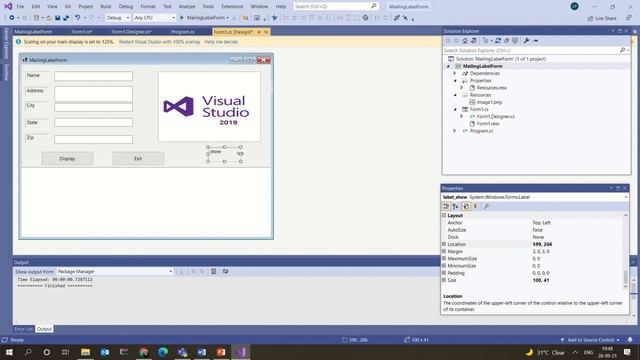Click info icon on scaling notification bar
640x360 pixels.
click(x=18, y=42)
